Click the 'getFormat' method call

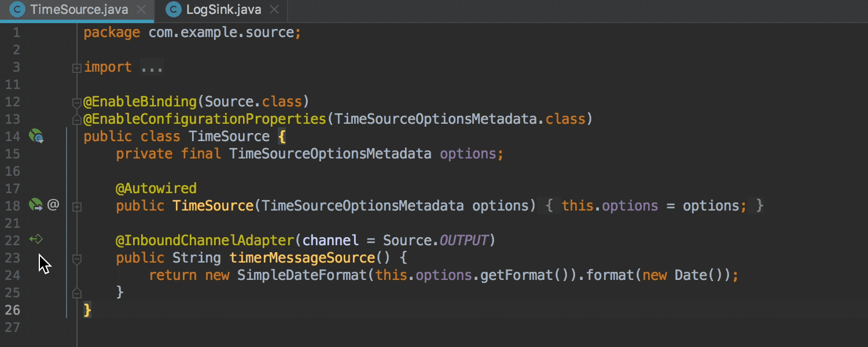pos(516,275)
